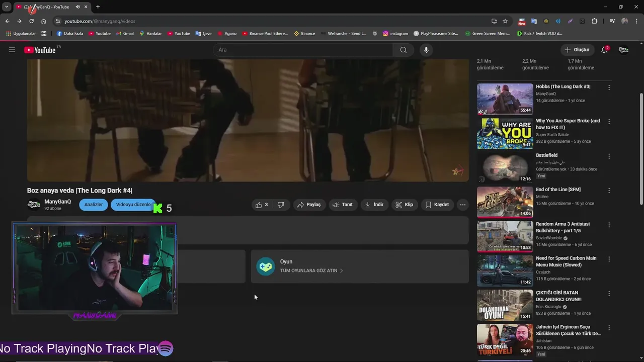Open the account avatar menu
This screenshot has height=362, width=644.
coord(623,50)
